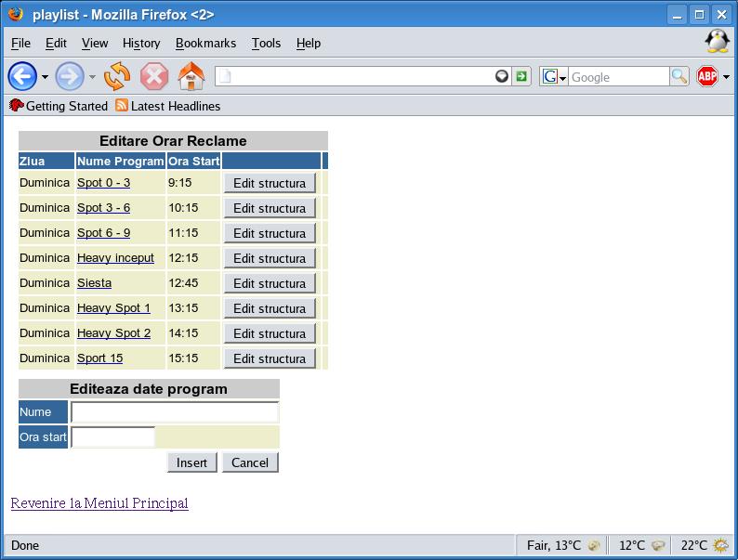Click the Forward navigation arrow
This screenshot has height=560, width=738.
pos(70,76)
